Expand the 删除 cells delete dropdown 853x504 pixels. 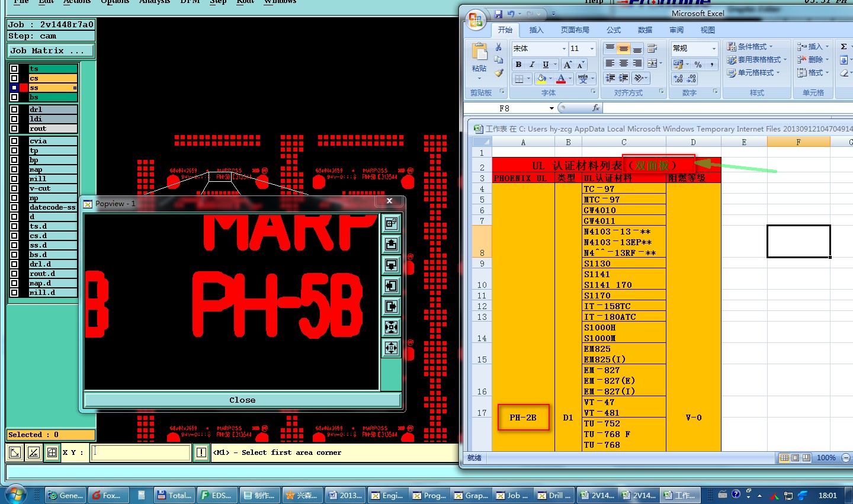827,59
